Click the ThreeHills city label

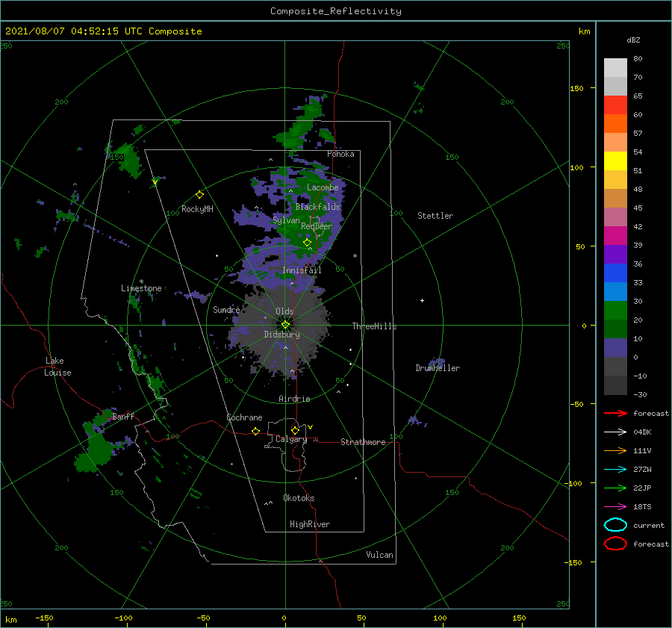point(375,326)
